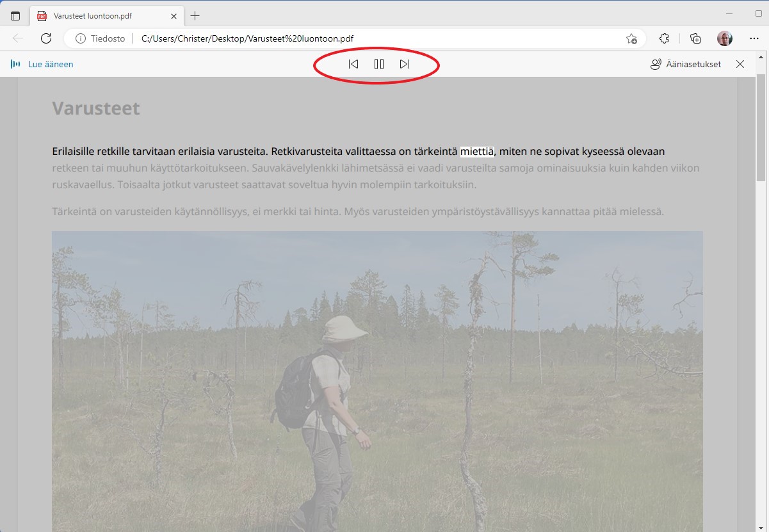Image resolution: width=769 pixels, height=532 pixels.
Task: Skip back to the previous paragraph
Action: (x=353, y=64)
